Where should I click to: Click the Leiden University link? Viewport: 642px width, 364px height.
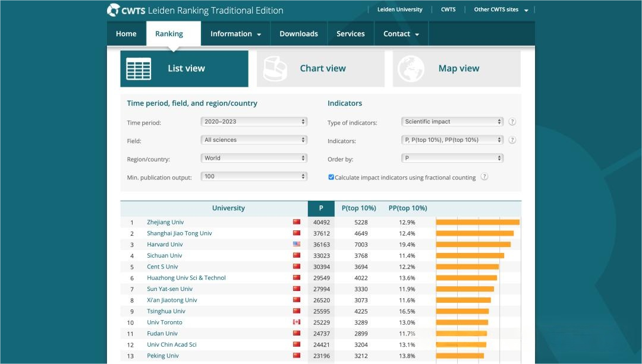coord(399,10)
